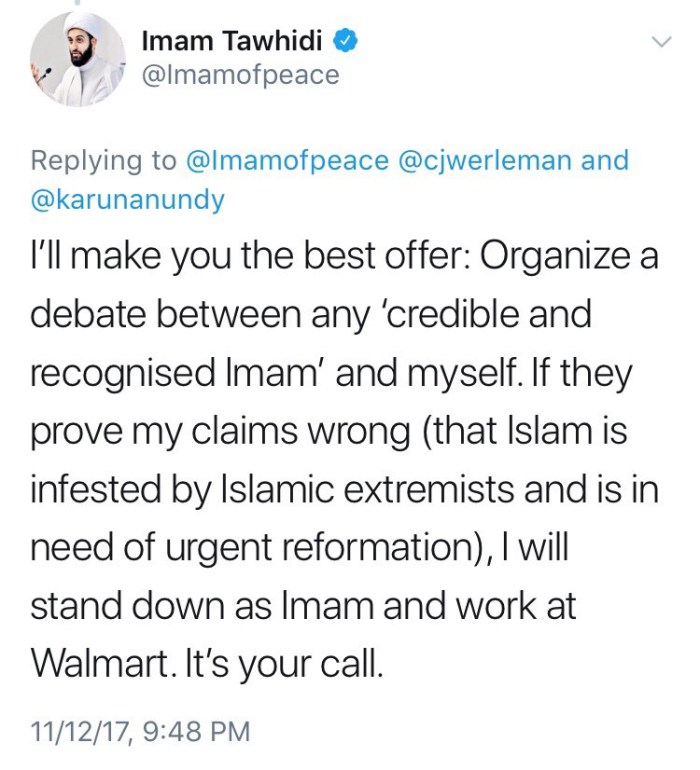Tap the gray "Replying to" label
700x770 pixels.
[x=104, y=160]
